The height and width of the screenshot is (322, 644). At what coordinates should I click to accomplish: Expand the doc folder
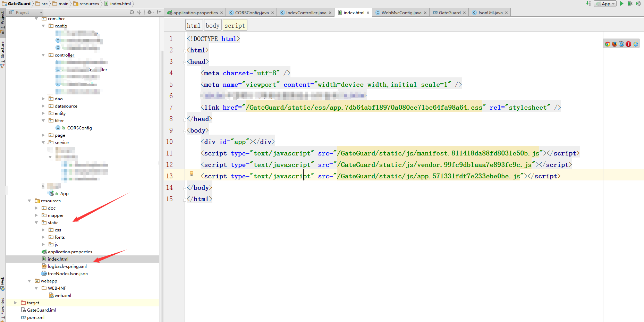click(36, 208)
